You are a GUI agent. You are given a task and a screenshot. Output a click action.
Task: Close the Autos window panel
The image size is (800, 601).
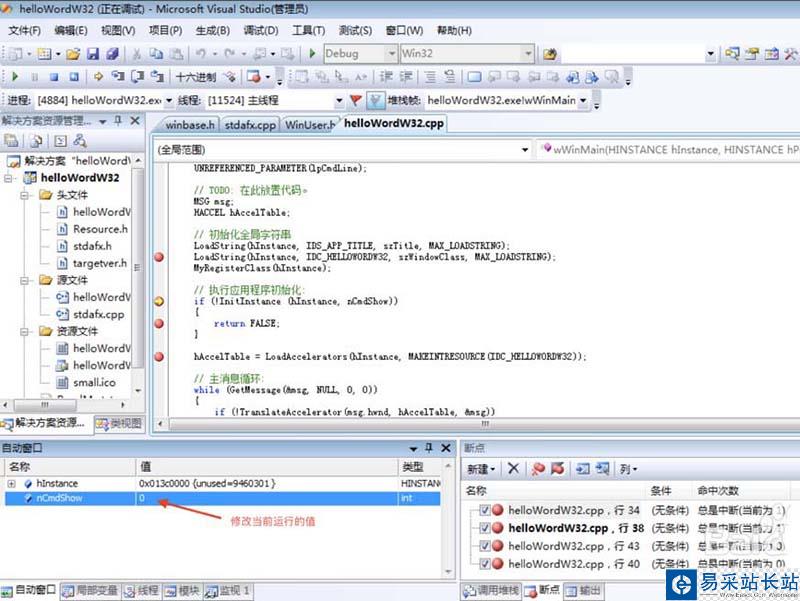[x=446, y=448]
